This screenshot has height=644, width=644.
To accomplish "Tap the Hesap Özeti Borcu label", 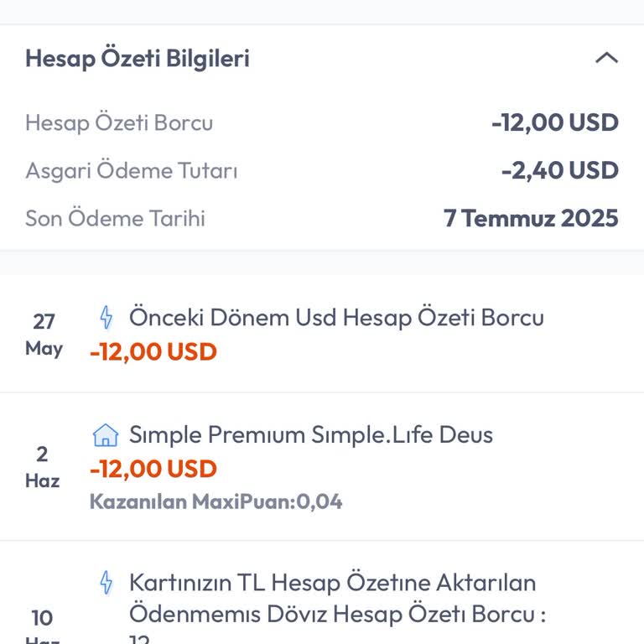I will tap(119, 123).
